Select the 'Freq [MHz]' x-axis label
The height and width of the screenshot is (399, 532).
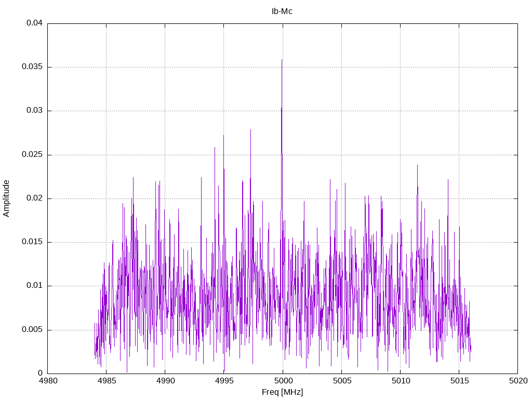click(x=282, y=392)
